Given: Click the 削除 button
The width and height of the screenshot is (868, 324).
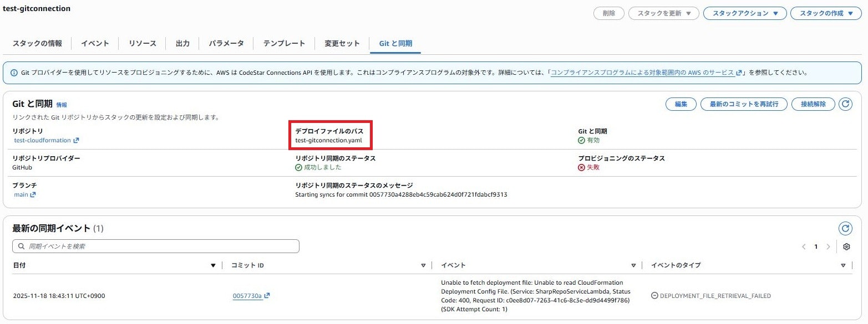Looking at the screenshot, I should (609, 13).
